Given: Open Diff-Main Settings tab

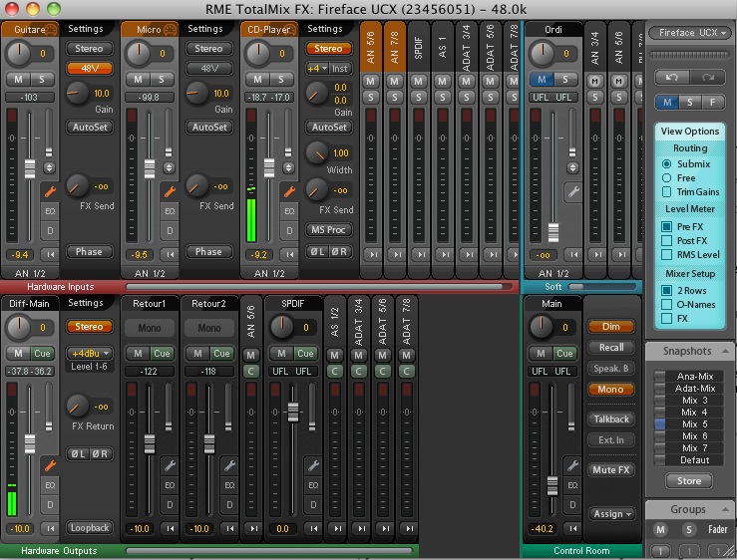Looking at the screenshot, I should [86, 303].
